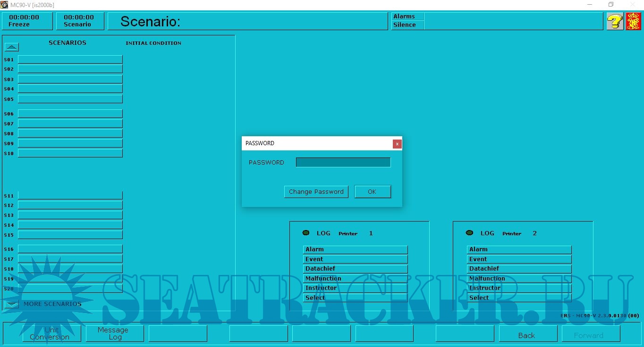Toggle the LOG Printer 2 indicator light
This screenshot has height=347, width=644.
(x=469, y=233)
